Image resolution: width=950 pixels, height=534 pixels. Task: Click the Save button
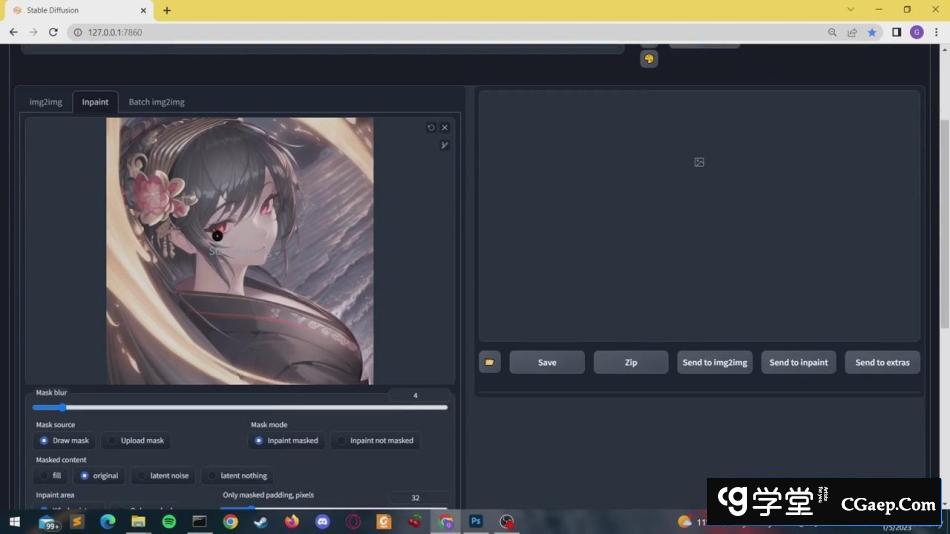(x=547, y=362)
